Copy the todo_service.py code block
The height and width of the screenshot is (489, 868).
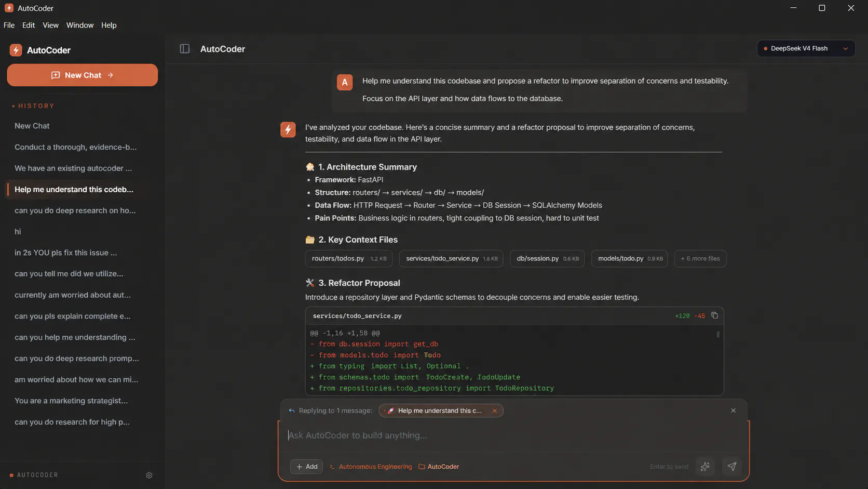coord(714,315)
